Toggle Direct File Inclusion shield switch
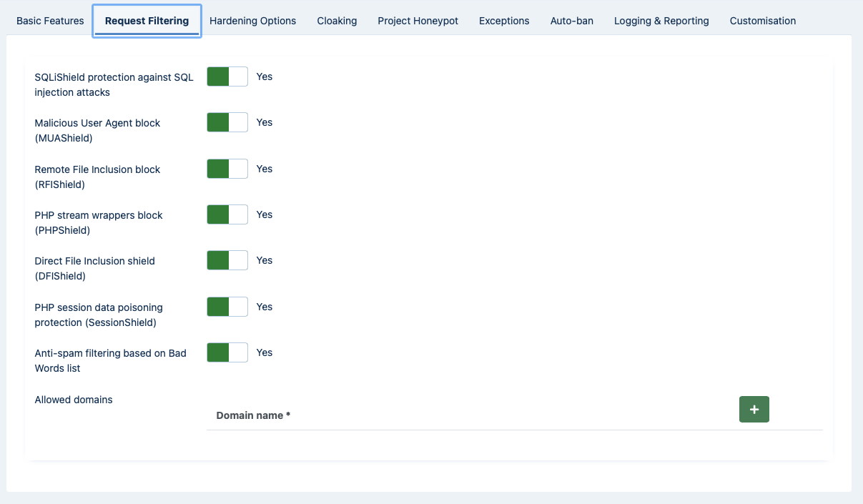Viewport: 863px width, 504px height. (x=227, y=260)
